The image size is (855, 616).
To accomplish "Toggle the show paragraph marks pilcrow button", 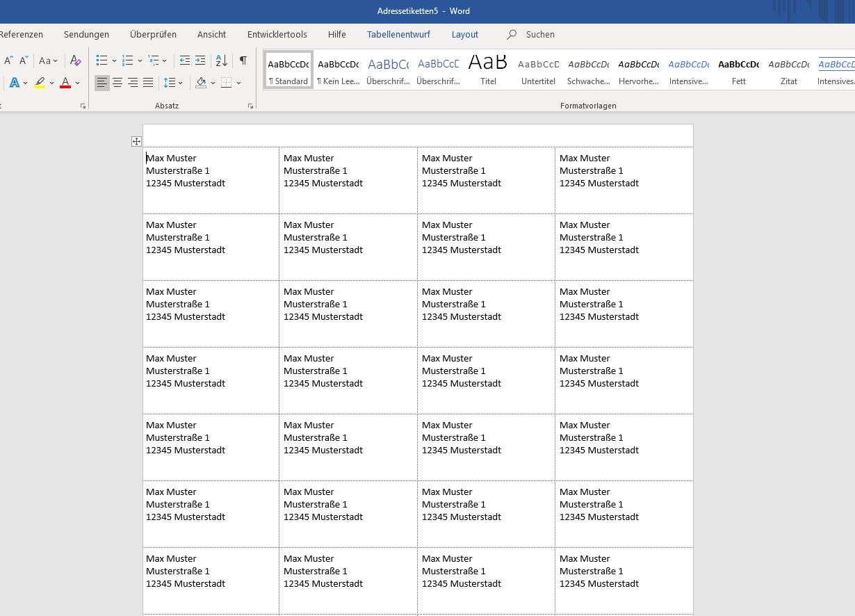I will 243,60.
